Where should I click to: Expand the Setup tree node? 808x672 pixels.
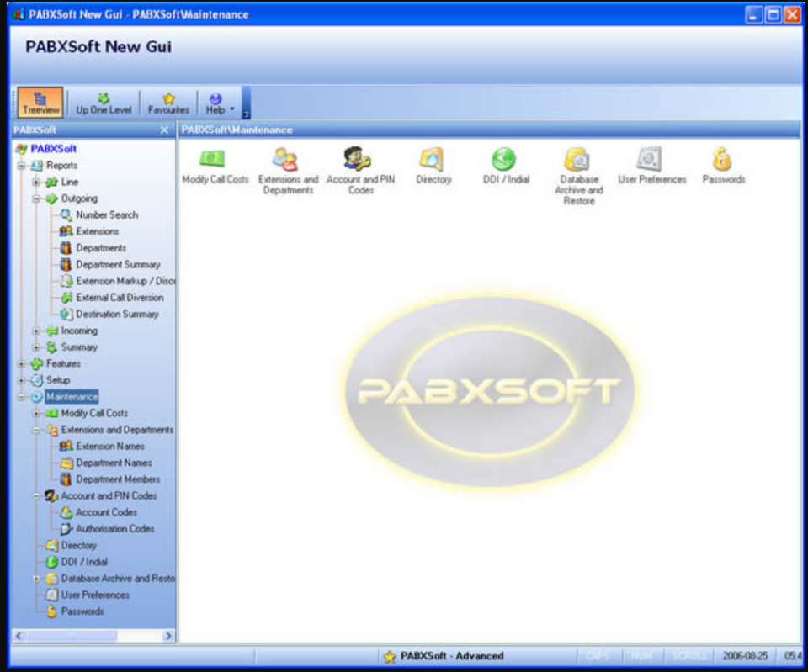point(21,380)
